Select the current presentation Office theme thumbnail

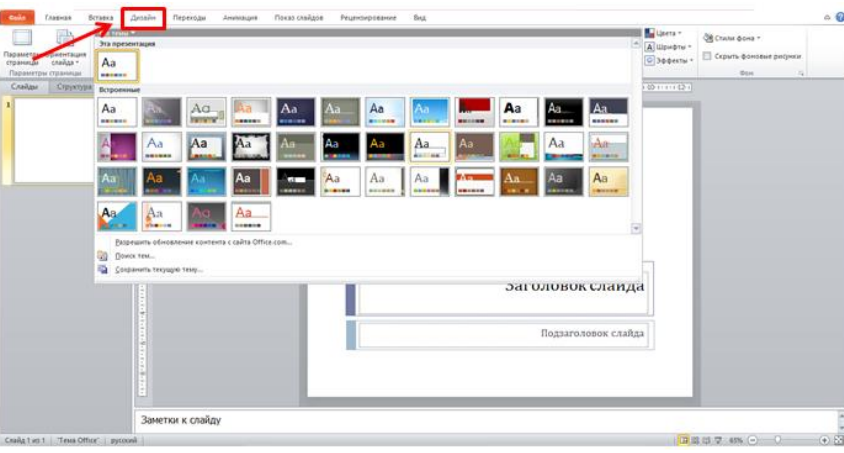coord(118,66)
